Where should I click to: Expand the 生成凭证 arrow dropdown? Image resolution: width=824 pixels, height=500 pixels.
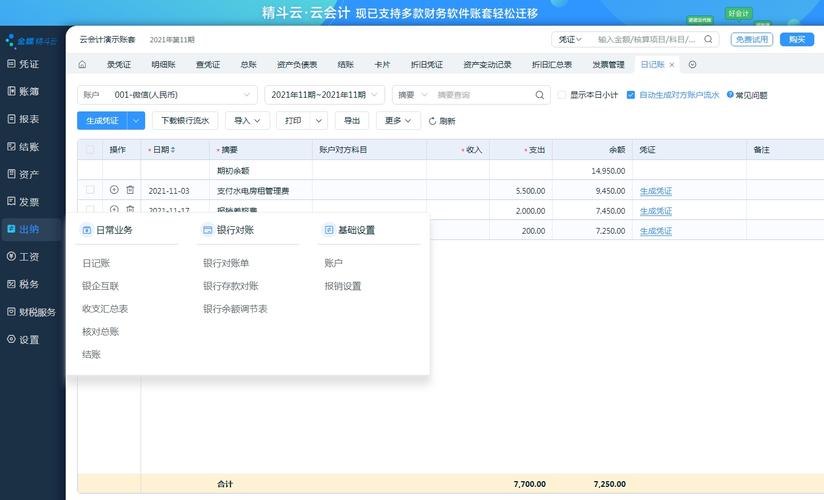tap(136, 120)
